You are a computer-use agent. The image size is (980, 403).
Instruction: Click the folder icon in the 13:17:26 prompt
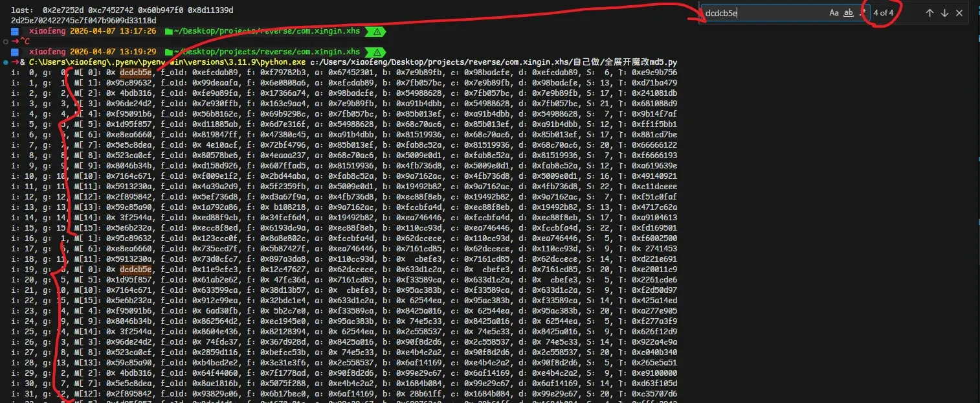tap(169, 31)
